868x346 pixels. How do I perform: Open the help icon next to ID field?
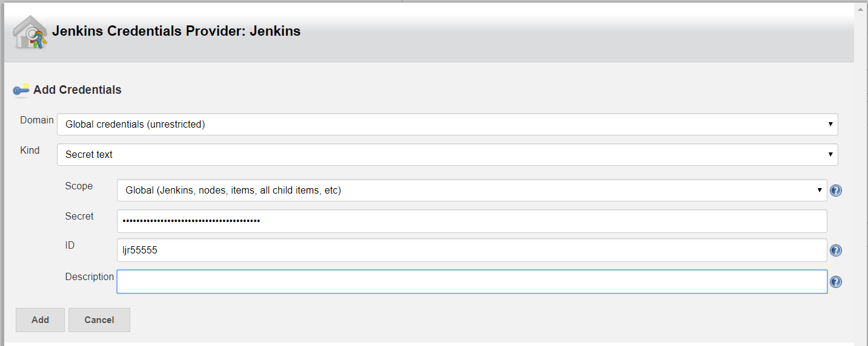(836, 250)
